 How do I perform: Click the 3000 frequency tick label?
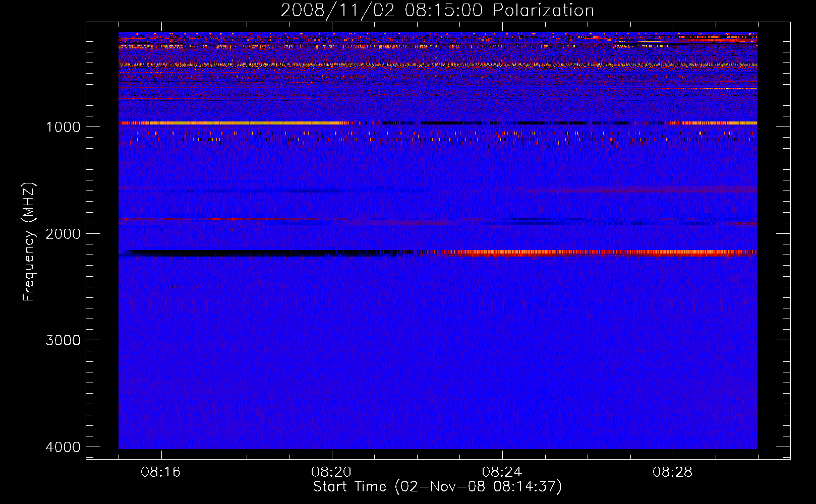(63, 340)
